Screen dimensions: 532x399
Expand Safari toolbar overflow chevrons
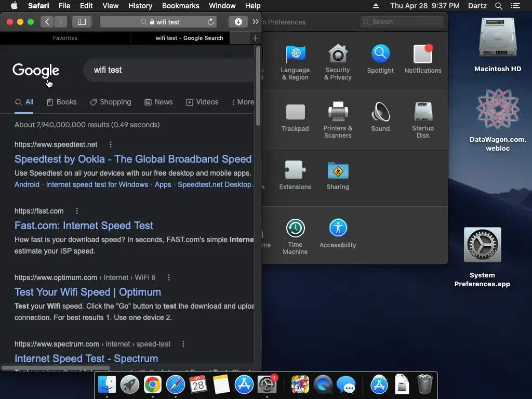(256, 22)
